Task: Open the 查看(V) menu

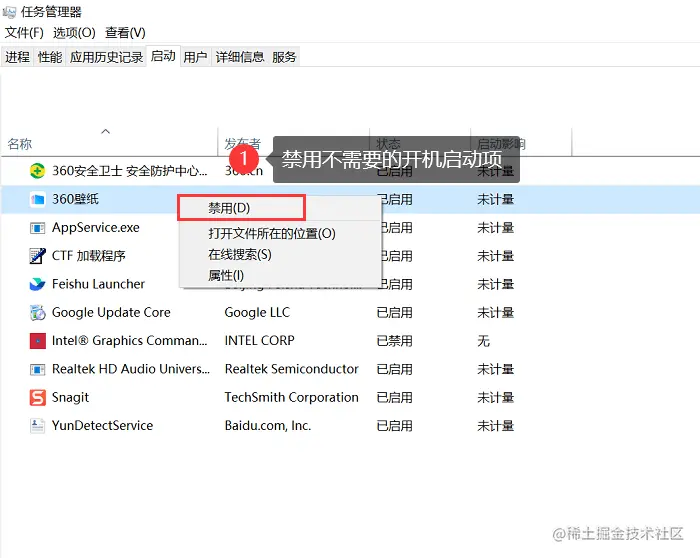Action: pos(125,33)
